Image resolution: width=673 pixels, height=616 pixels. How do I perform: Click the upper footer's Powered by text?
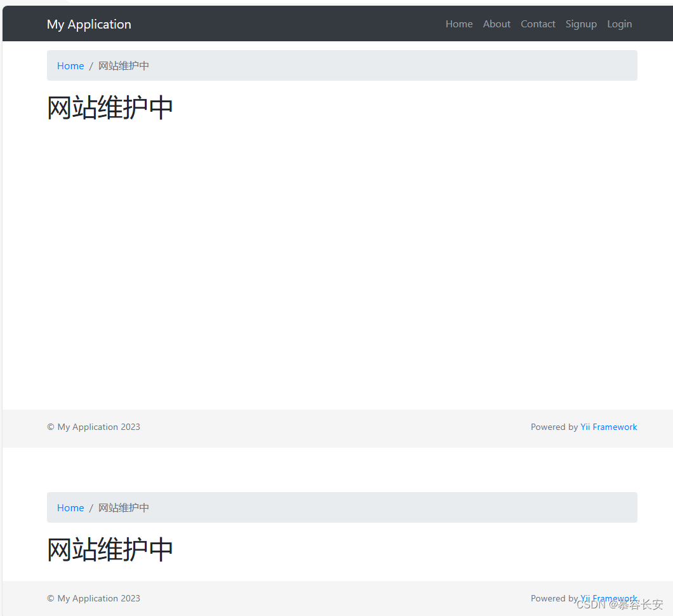(x=554, y=427)
